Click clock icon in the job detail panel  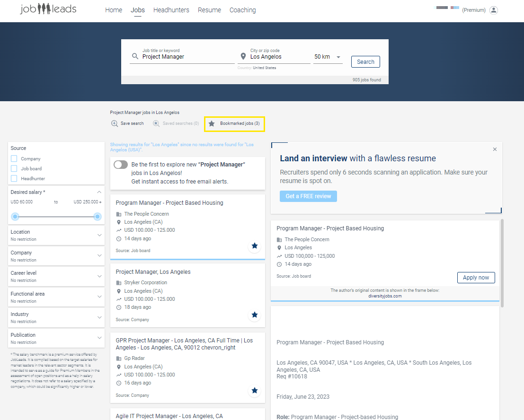(279, 264)
